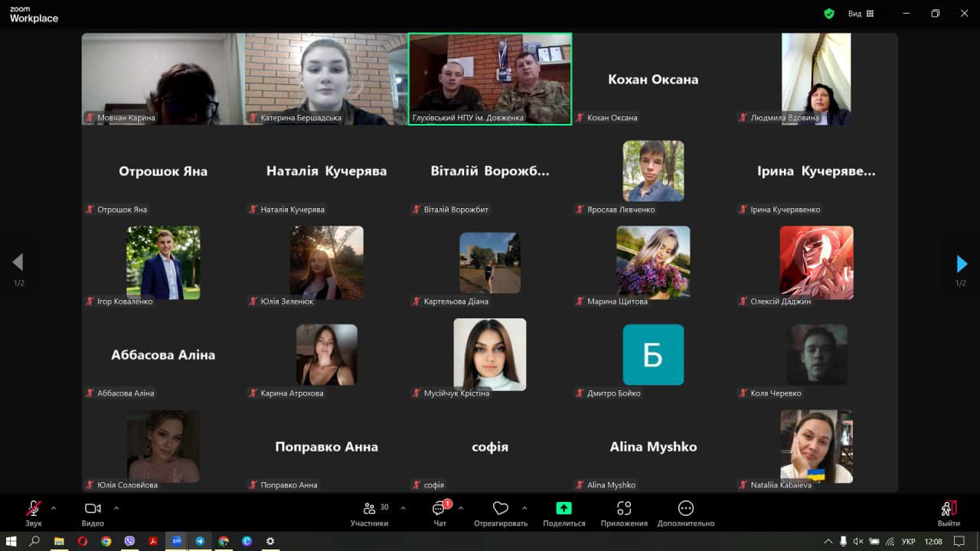Open the Дополнительно more options menu
980x551 pixels.
tap(686, 513)
